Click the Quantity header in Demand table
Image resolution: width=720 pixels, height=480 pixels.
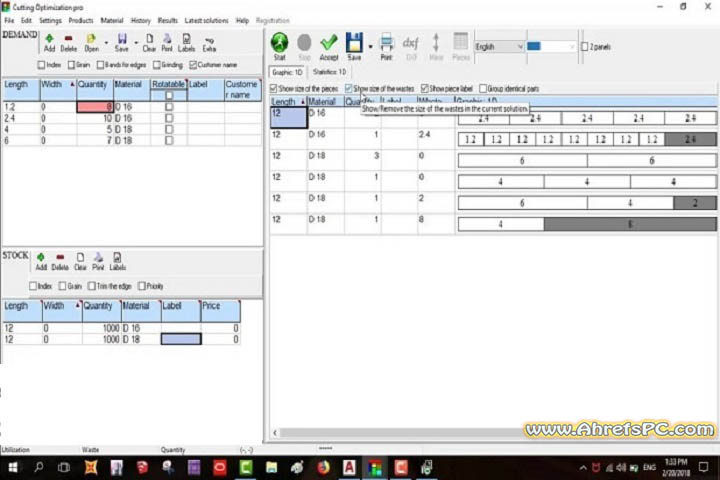[x=95, y=89]
